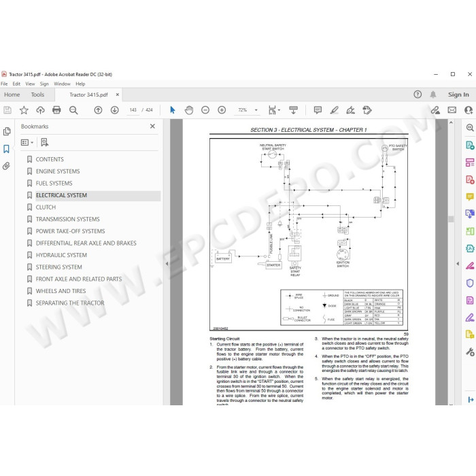The width and height of the screenshot is (476, 476).
Task: Switch to the Home tab
Action: (x=12, y=95)
